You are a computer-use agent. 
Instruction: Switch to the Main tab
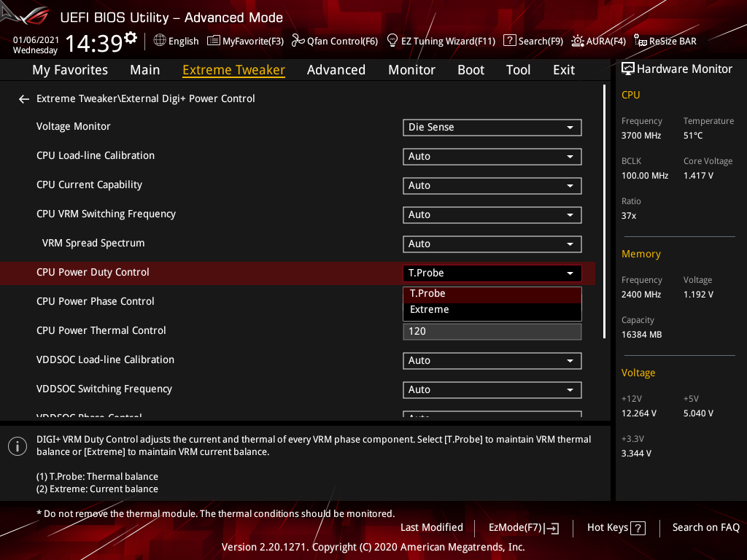click(x=145, y=70)
